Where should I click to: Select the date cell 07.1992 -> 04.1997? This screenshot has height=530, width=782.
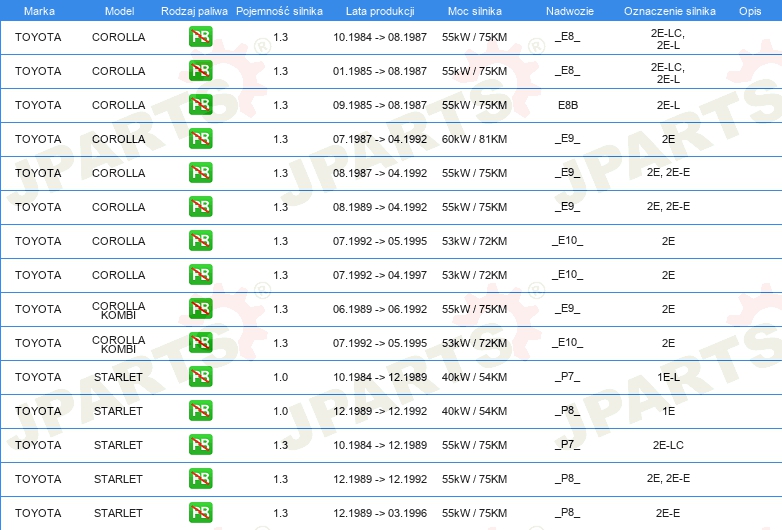pyautogui.click(x=380, y=275)
